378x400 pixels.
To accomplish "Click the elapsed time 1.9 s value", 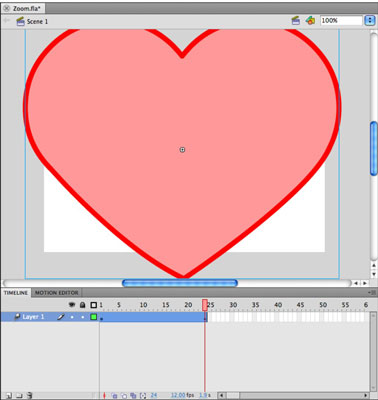I will pyautogui.click(x=204, y=395).
